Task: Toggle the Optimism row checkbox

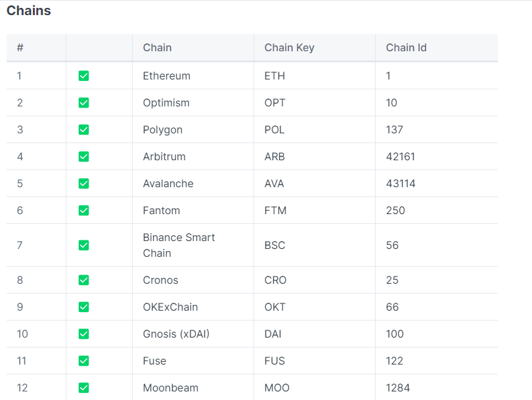Action: pos(83,103)
